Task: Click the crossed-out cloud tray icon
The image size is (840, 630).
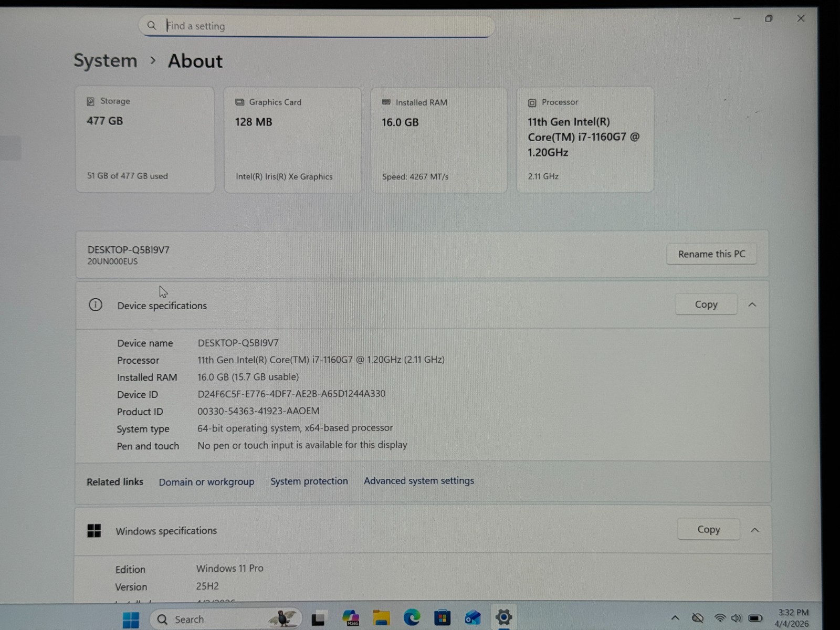Action: coord(698,618)
